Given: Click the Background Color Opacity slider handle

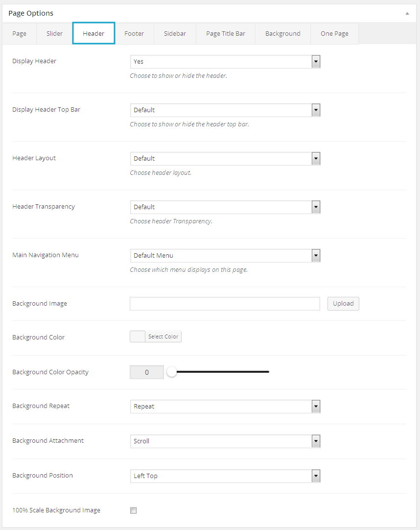Looking at the screenshot, I should click(172, 372).
